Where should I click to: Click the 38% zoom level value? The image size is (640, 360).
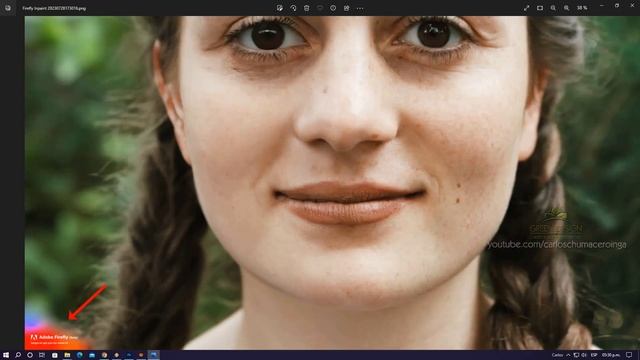pos(582,8)
